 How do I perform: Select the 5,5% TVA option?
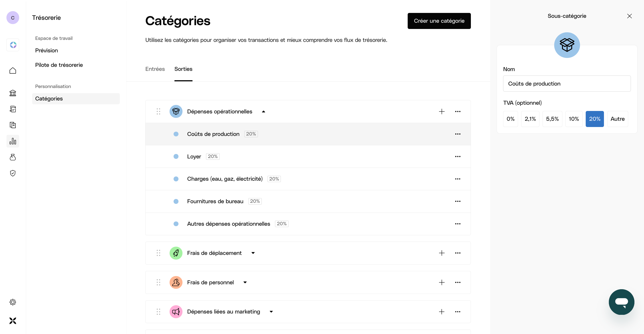[x=552, y=119]
